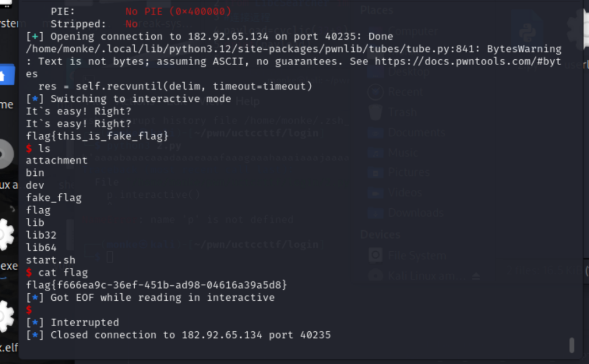The height and width of the screenshot is (364, 589).
Task: Click the terminal scrollbar thumb
Action: click(x=571, y=344)
